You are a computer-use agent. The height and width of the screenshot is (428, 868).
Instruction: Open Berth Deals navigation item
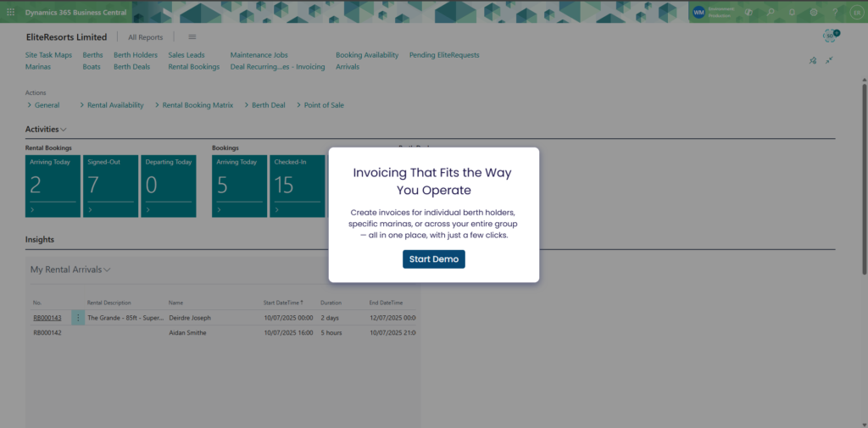[x=131, y=66]
